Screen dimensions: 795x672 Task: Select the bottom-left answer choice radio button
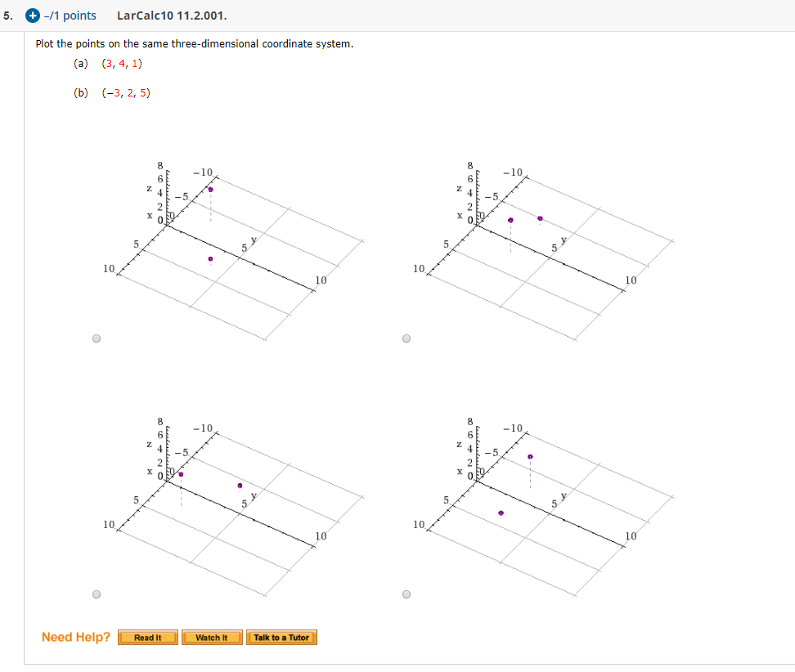(x=96, y=594)
